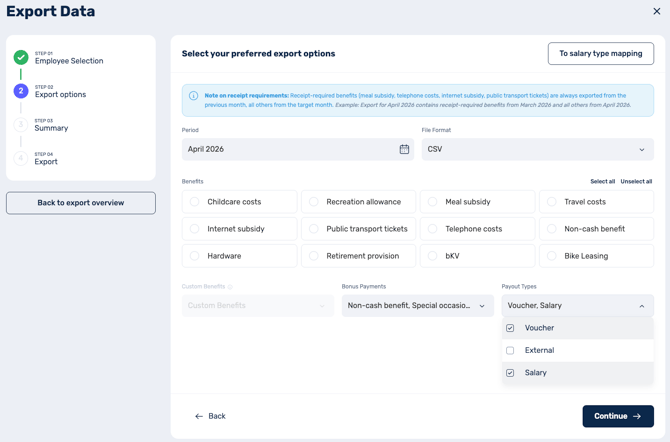
Task: Click the Select all link
Action: click(x=602, y=182)
